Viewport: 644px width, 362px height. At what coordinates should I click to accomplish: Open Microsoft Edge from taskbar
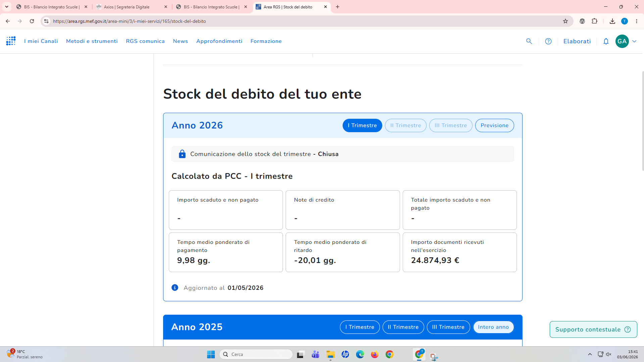360,354
